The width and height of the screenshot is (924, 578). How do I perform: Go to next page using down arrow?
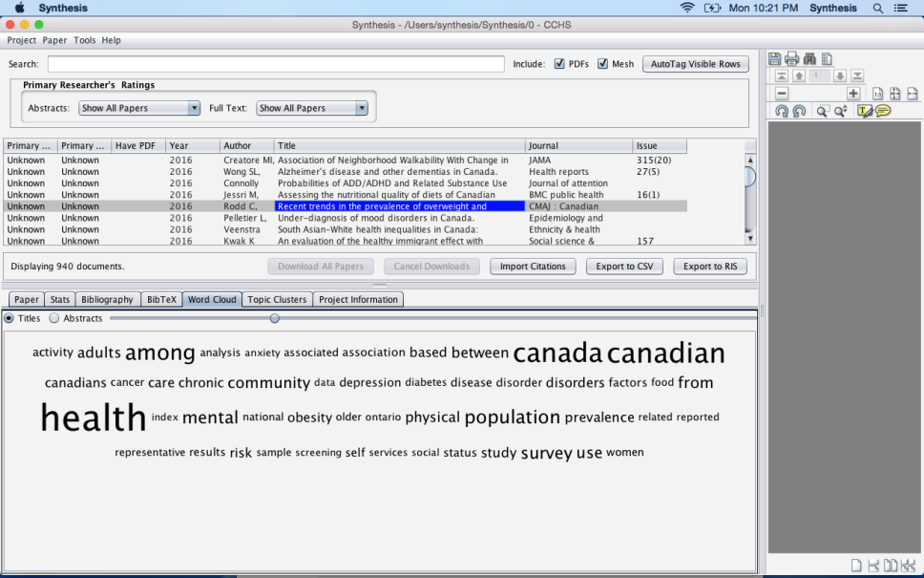point(840,75)
